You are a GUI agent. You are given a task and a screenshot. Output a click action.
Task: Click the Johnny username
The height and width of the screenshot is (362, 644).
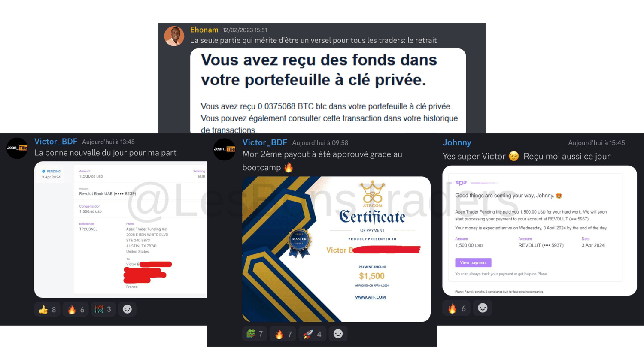pos(457,142)
